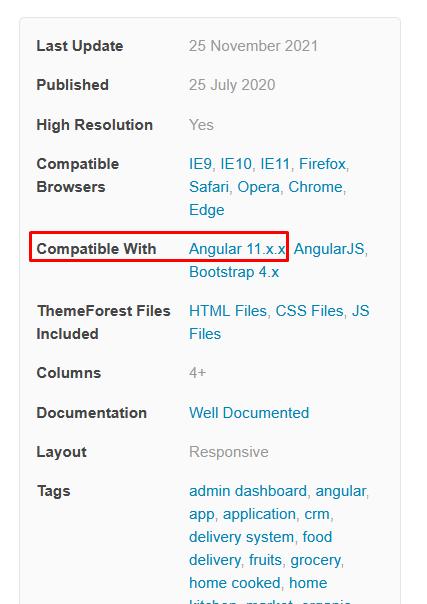The image size is (427, 604).
Task: Click the AngularJS compatibility link
Action: [329, 249]
